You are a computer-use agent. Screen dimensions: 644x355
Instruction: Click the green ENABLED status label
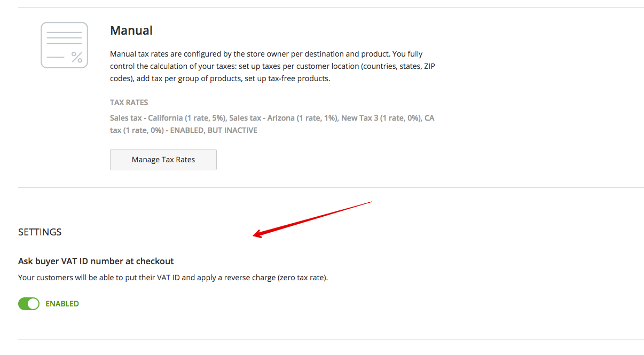point(62,304)
